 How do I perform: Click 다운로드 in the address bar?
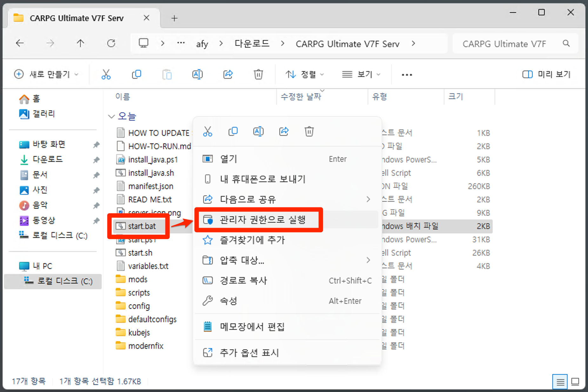click(x=252, y=43)
